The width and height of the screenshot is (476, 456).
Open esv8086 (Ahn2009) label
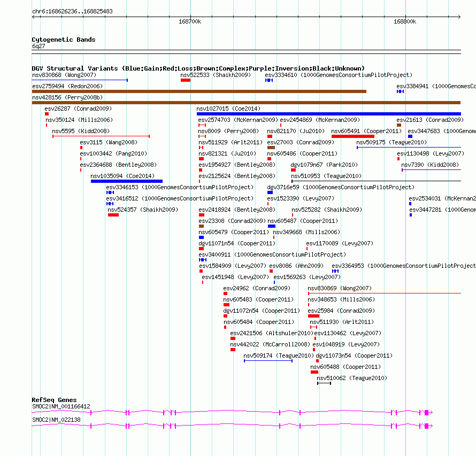click(x=296, y=266)
